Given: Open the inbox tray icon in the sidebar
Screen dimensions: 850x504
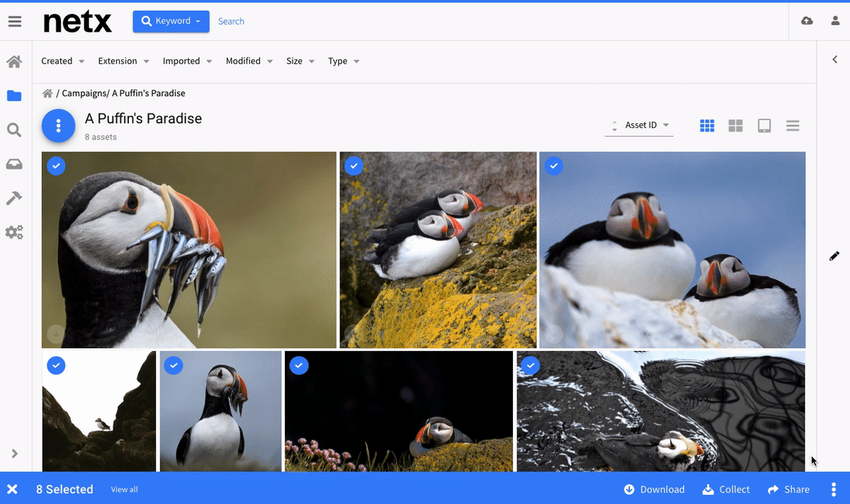Looking at the screenshot, I should coord(14,164).
